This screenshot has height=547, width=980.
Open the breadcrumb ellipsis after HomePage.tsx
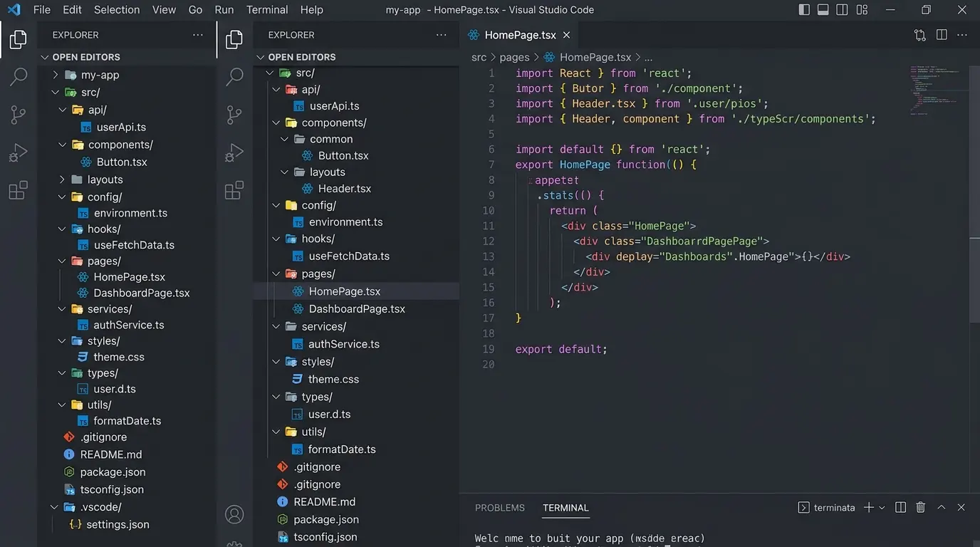point(648,58)
